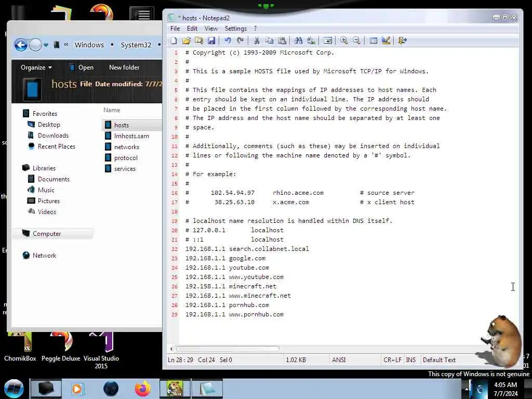The image size is (532, 399).
Task: Open the Documents library
Action: (x=48, y=179)
